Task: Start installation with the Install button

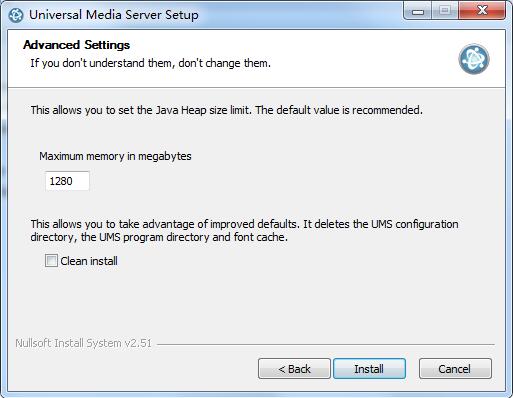Action: (x=369, y=369)
